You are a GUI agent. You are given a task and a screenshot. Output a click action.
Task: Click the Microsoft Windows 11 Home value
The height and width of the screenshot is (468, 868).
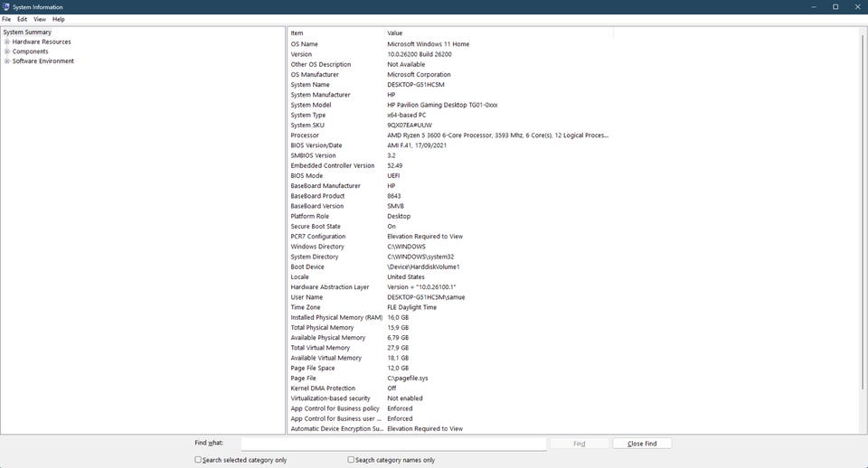[x=428, y=44]
